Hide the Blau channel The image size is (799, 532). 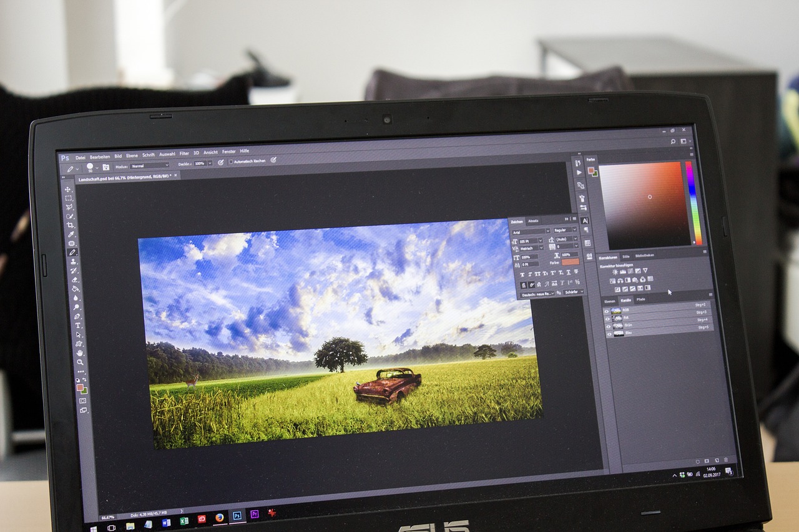click(609, 334)
